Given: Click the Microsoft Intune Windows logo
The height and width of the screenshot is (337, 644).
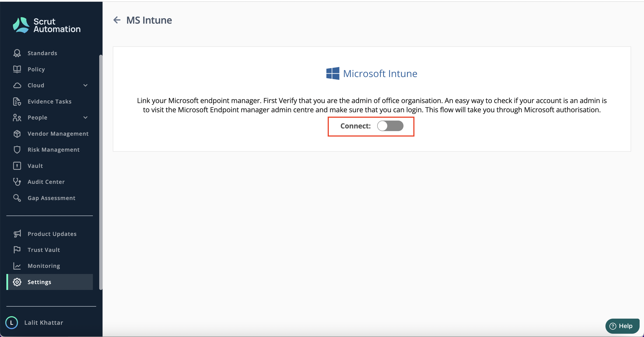Looking at the screenshot, I should coord(333,74).
